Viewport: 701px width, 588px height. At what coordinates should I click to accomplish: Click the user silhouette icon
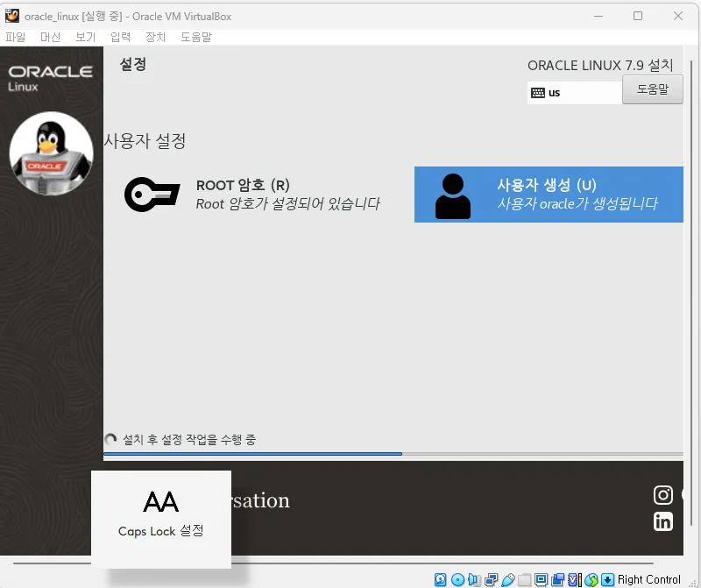453,195
